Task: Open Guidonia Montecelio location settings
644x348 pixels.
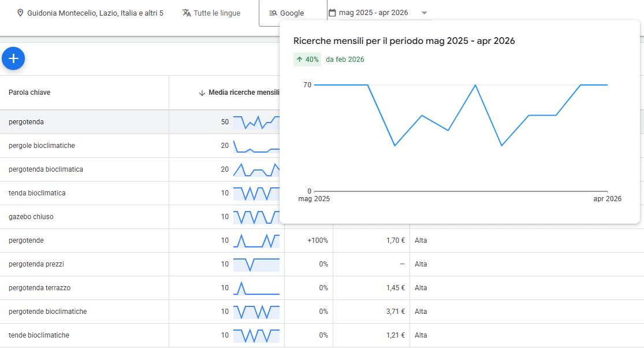Action: pos(95,13)
